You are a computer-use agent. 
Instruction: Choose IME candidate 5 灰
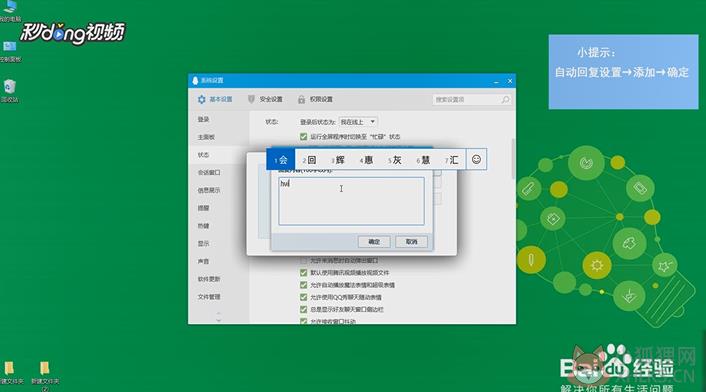(395, 160)
